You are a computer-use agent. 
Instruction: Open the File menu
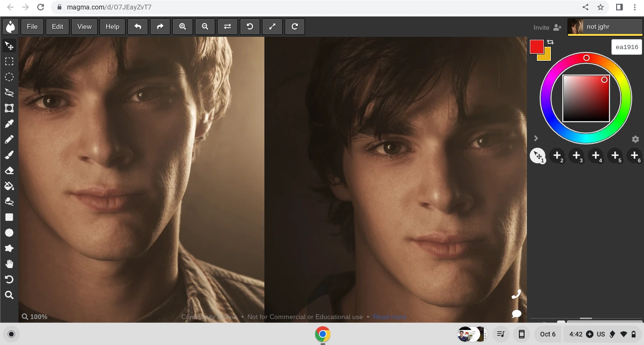[32, 27]
